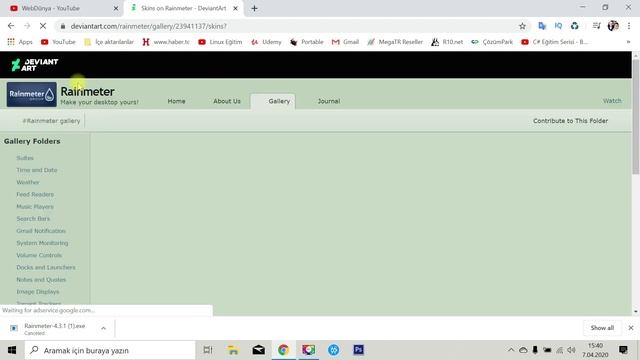Click the page vertical scrollbar
This screenshot has height=360, width=640.
click(636, 116)
